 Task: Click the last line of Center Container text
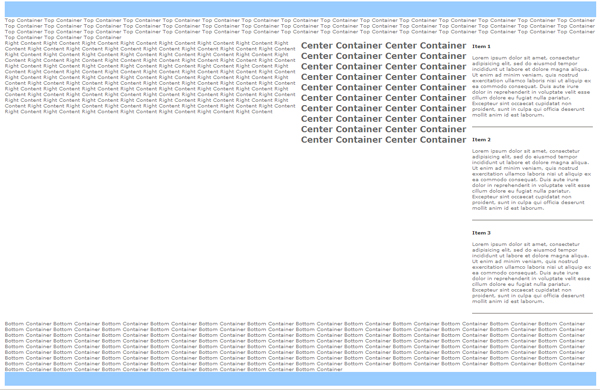[x=383, y=140]
